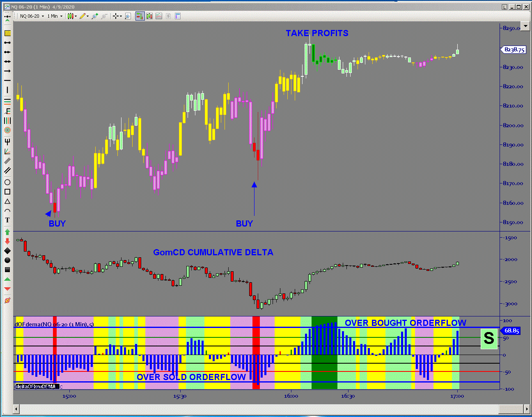Select the green Triangle Up marker

tap(7, 280)
